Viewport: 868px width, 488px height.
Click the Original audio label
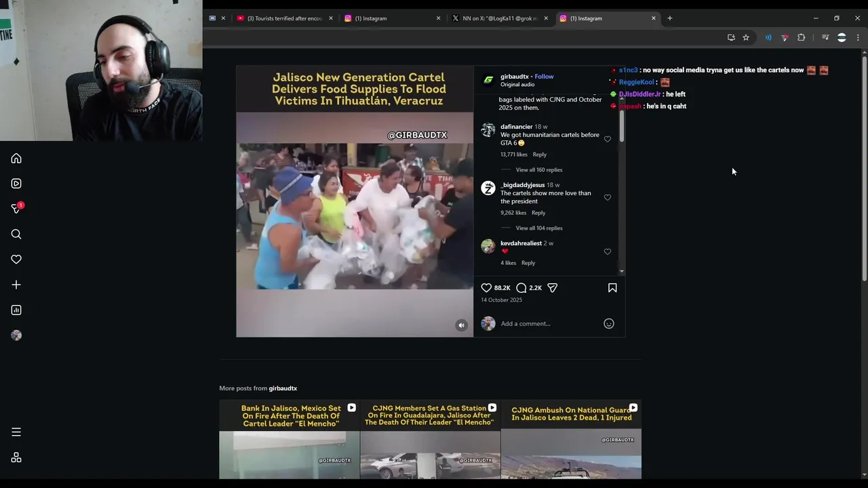pos(517,85)
